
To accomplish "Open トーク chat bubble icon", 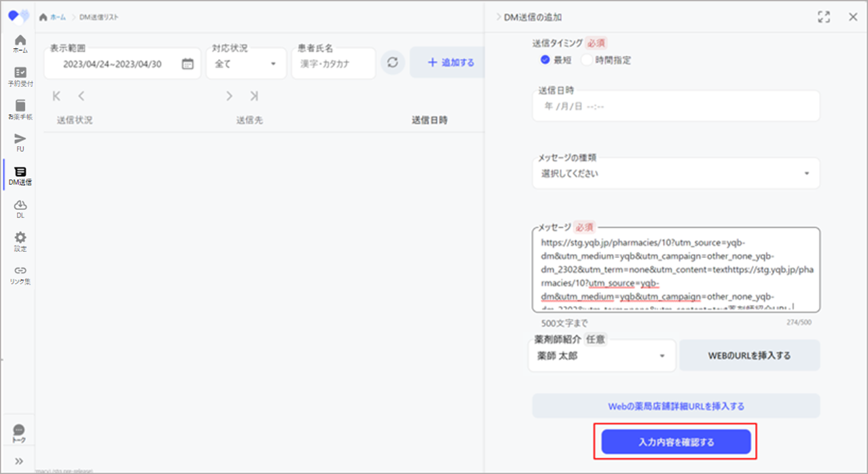I will click(19, 433).
